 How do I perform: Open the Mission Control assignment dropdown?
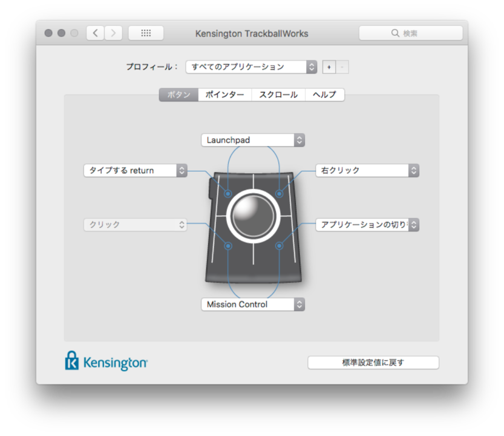click(x=253, y=305)
